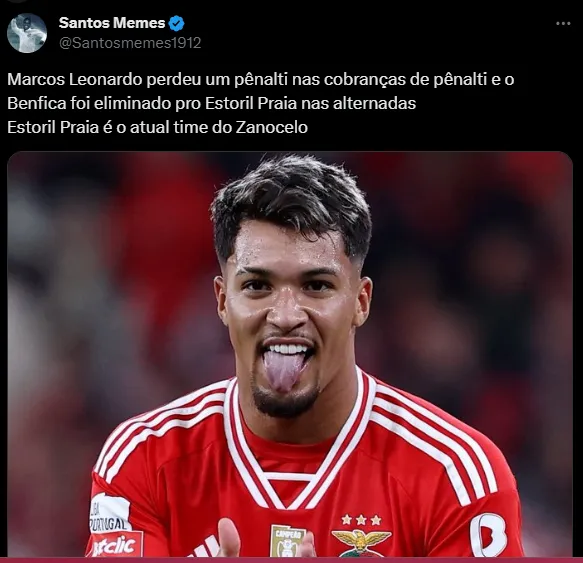Open the tweet photo of the player

(290, 354)
